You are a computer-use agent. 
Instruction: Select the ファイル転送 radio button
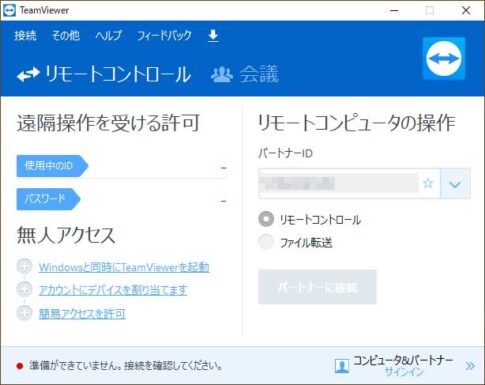[x=266, y=242]
